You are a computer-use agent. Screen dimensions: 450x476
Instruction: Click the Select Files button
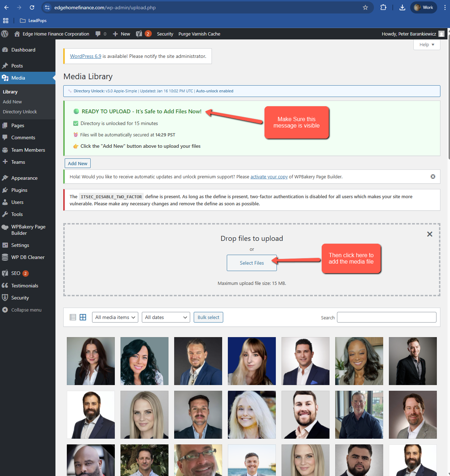(x=252, y=263)
